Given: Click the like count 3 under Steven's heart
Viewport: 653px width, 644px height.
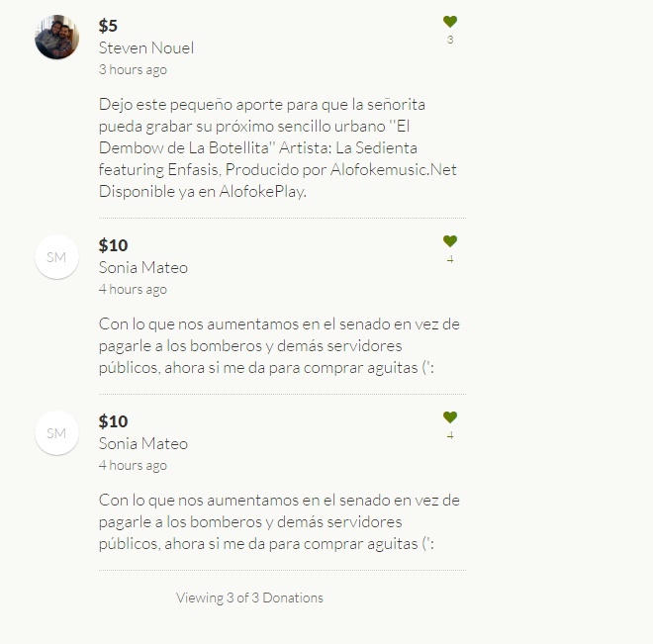Looking at the screenshot, I should pyautogui.click(x=450, y=40).
